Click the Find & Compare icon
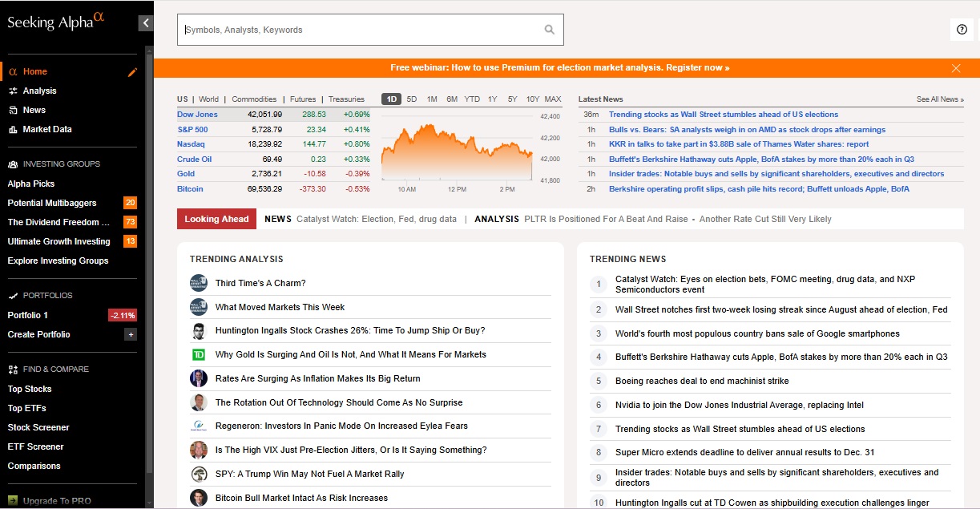Viewport: 980px width, 509px height. point(14,369)
